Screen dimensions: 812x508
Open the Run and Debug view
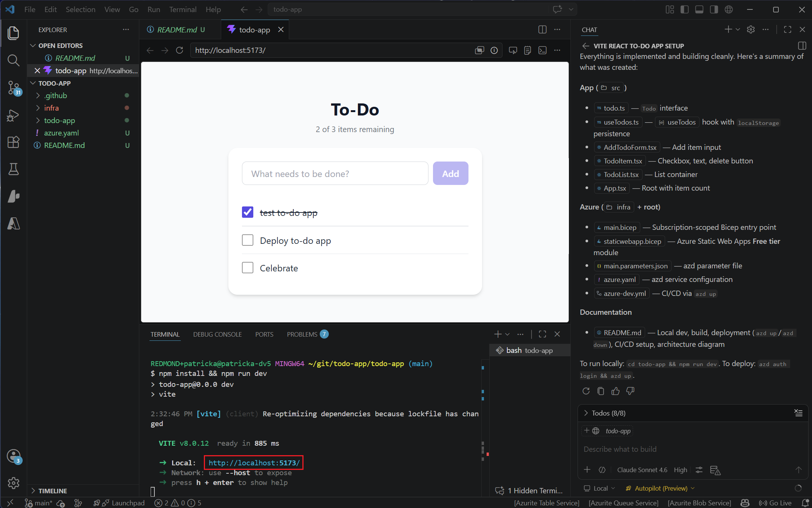(x=13, y=115)
